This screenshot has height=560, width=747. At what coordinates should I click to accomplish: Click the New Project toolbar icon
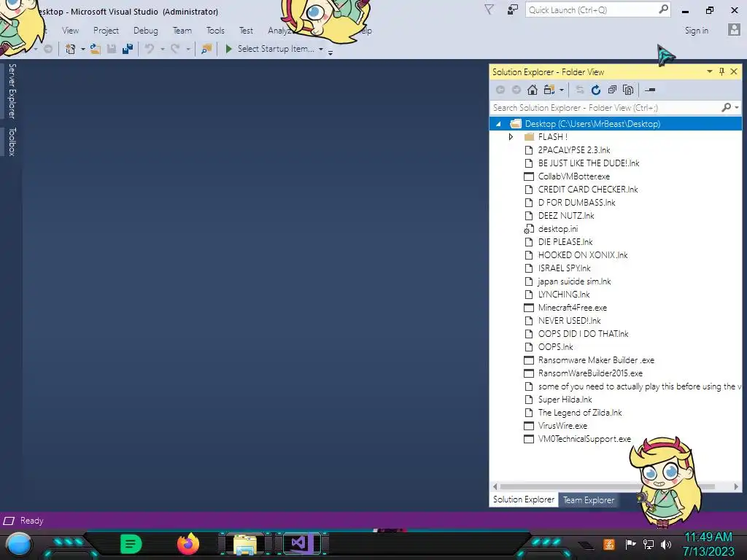pos(70,49)
